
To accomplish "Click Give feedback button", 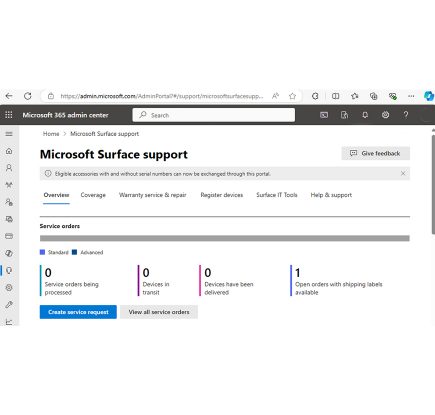I will click(376, 153).
